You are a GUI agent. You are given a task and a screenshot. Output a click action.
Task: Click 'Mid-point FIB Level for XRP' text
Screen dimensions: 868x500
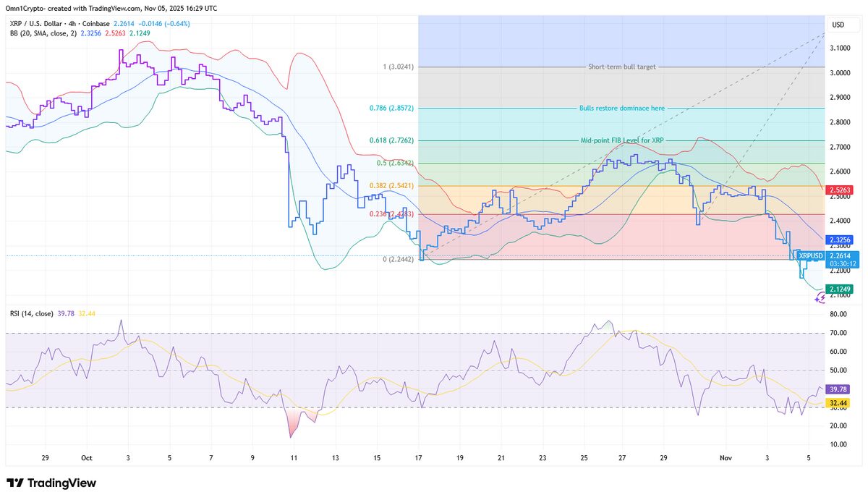(621, 140)
